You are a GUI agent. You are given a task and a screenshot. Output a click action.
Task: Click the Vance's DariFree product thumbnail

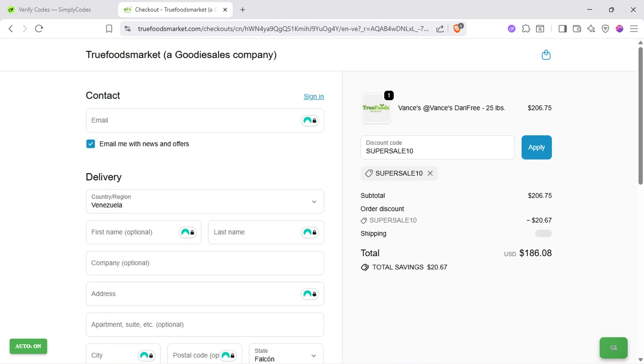pyautogui.click(x=376, y=108)
